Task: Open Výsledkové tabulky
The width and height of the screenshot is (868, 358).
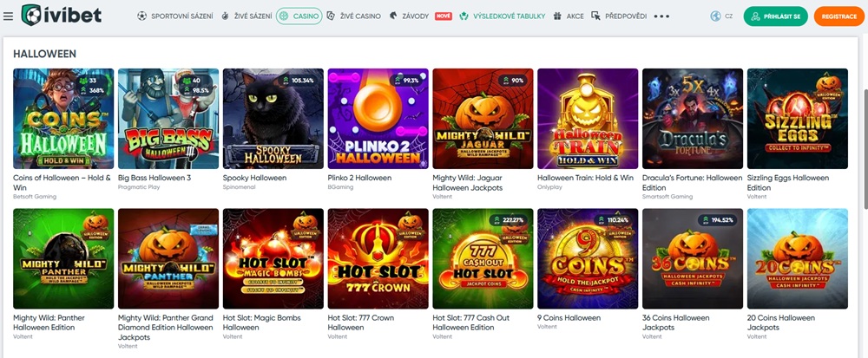Action: [510, 16]
